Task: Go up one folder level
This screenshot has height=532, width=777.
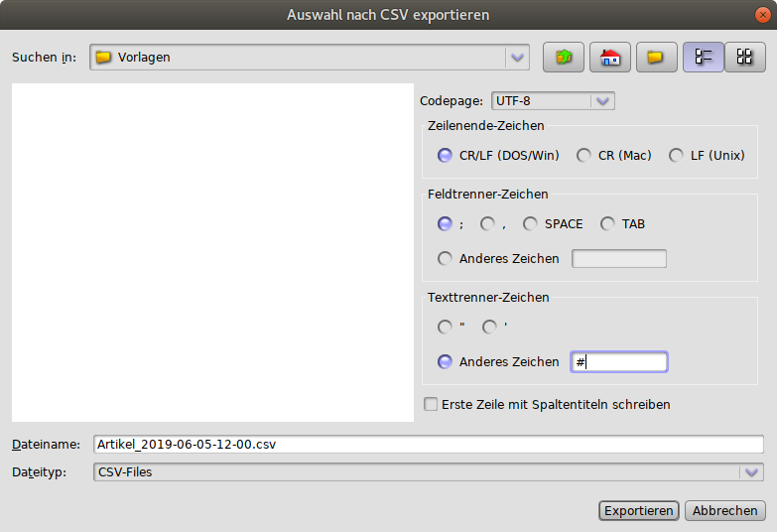Action: tap(564, 58)
